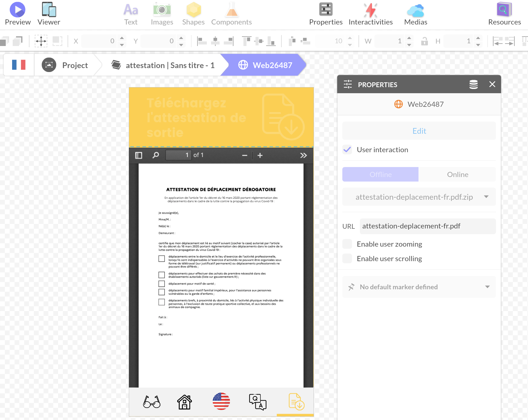Open the database stack icon in Properties
Screen dimensions: 528x420
click(474, 84)
